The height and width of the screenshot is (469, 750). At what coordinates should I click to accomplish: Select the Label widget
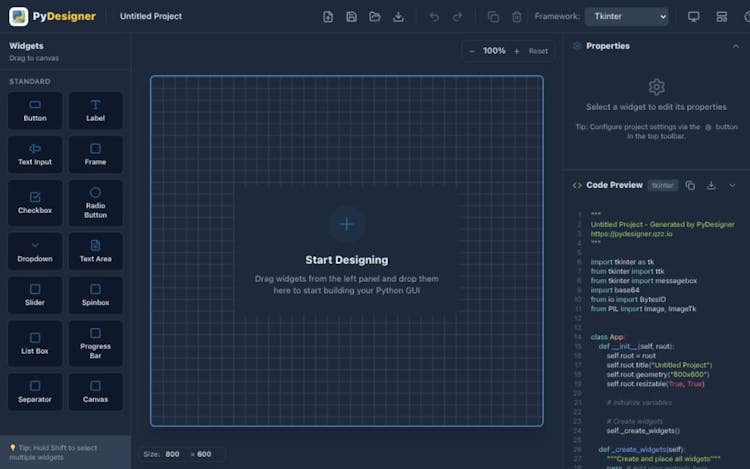[x=95, y=110]
